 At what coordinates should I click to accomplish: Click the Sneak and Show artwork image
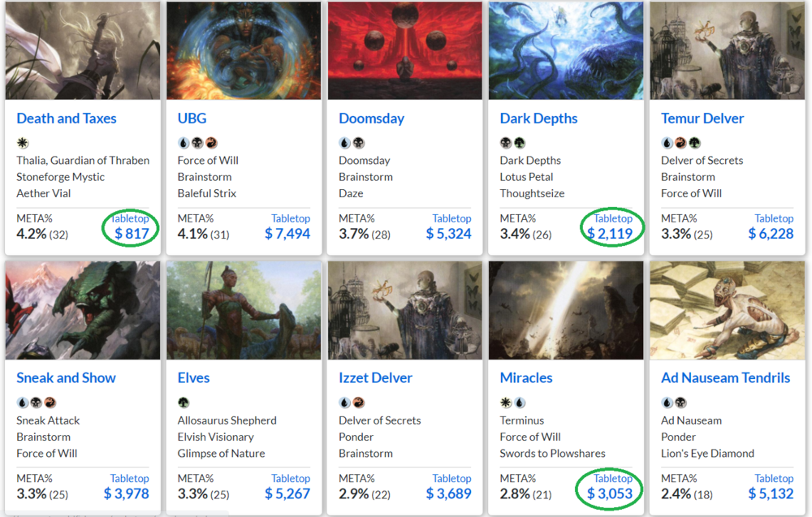coord(82,310)
